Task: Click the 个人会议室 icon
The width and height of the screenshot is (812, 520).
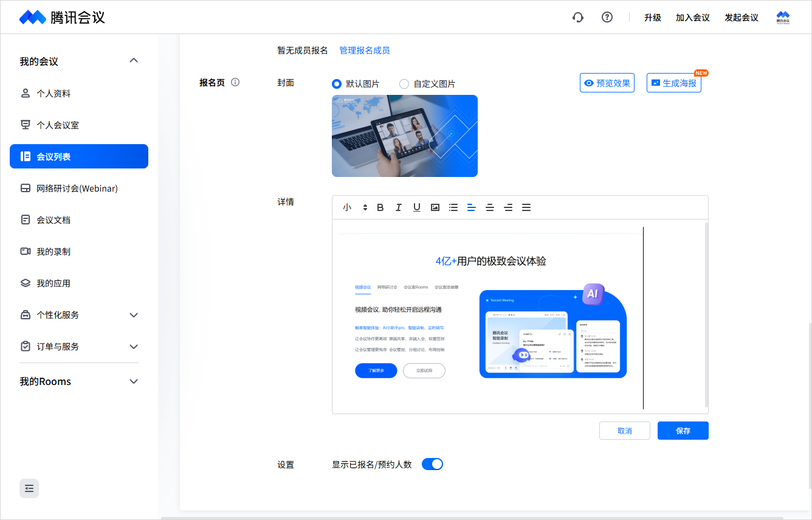Action: coord(26,125)
